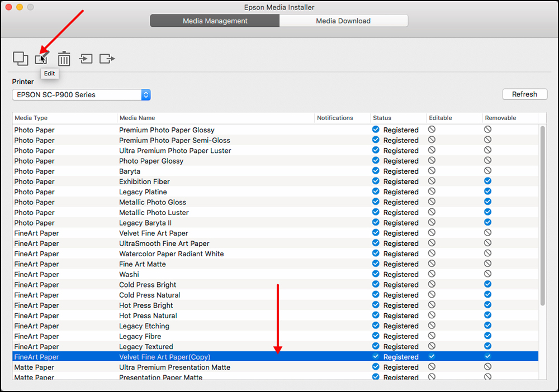Image resolution: width=559 pixels, height=392 pixels.
Task: Click not-removable icon for UltraSmooth Fine Art Paper
Action: pos(487,243)
